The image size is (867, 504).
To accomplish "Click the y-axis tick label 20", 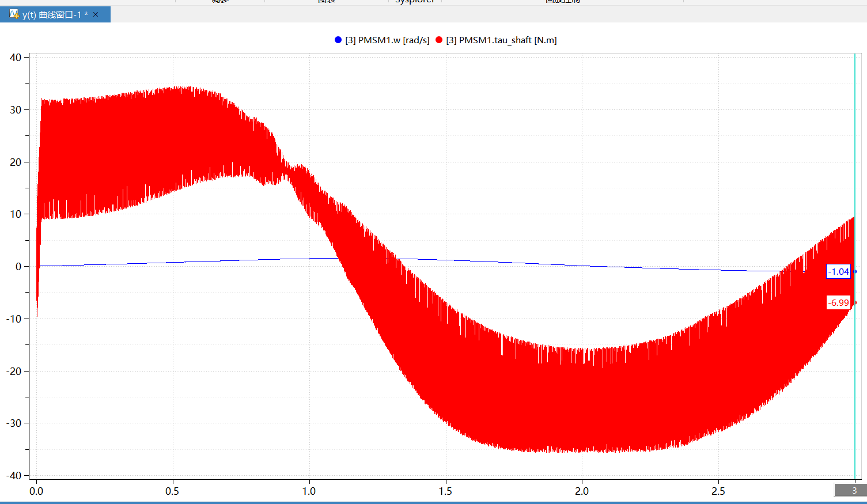I will pos(16,162).
